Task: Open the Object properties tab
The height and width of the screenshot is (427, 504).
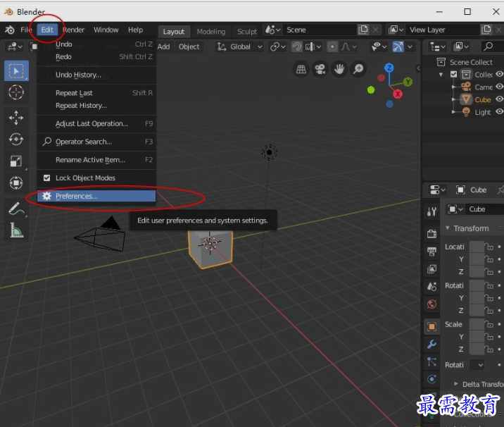Action: point(431,327)
